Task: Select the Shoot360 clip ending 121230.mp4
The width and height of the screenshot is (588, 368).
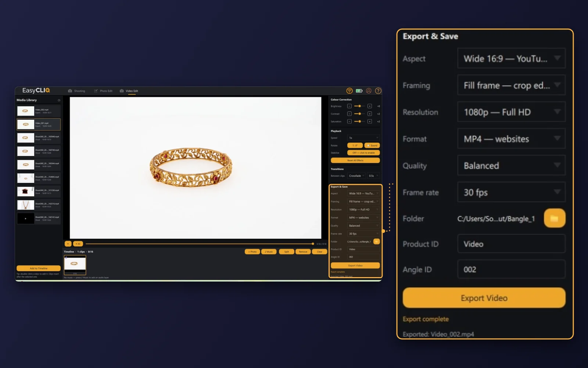Action: [x=39, y=191]
